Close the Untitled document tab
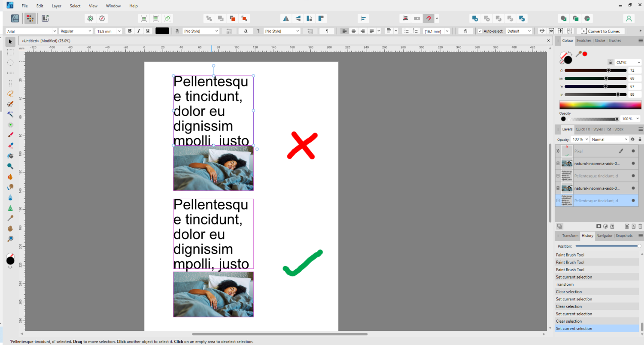 point(548,40)
